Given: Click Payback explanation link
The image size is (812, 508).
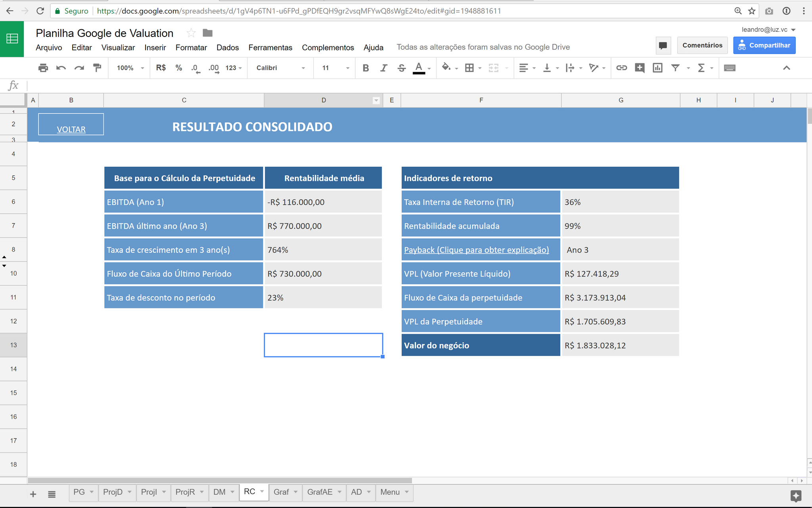Looking at the screenshot, I should click(x=476, y=250).
